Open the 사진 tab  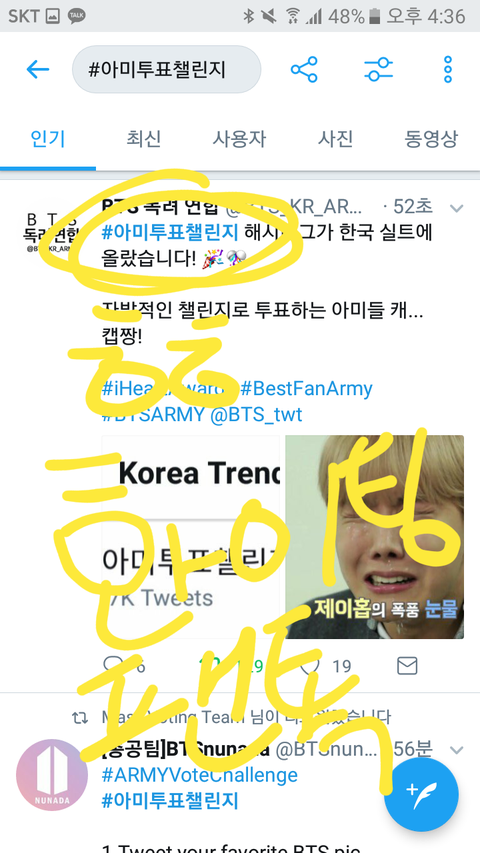[335, 139]
